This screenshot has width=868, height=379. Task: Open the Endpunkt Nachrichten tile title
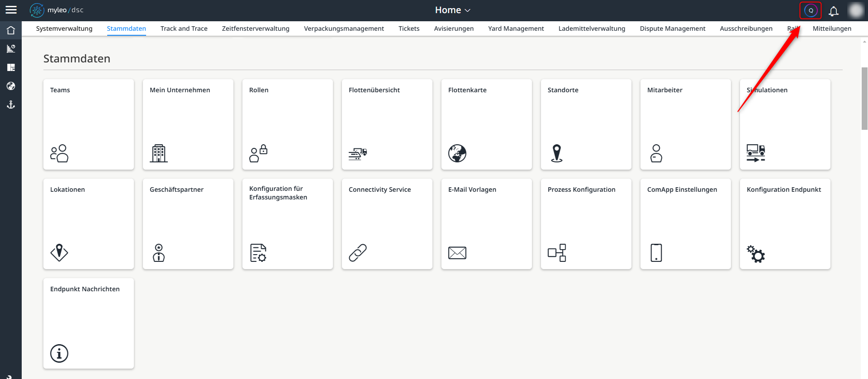(x=85, y=289)
